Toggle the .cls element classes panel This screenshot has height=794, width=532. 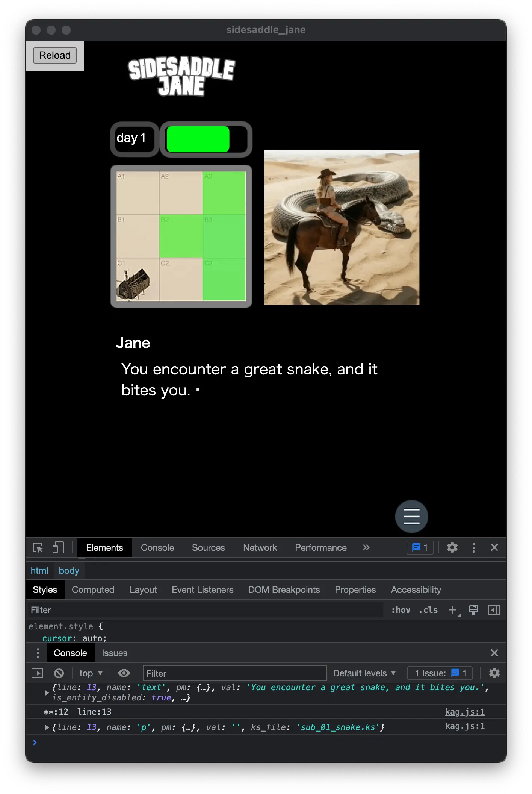[x=428, y=610]
